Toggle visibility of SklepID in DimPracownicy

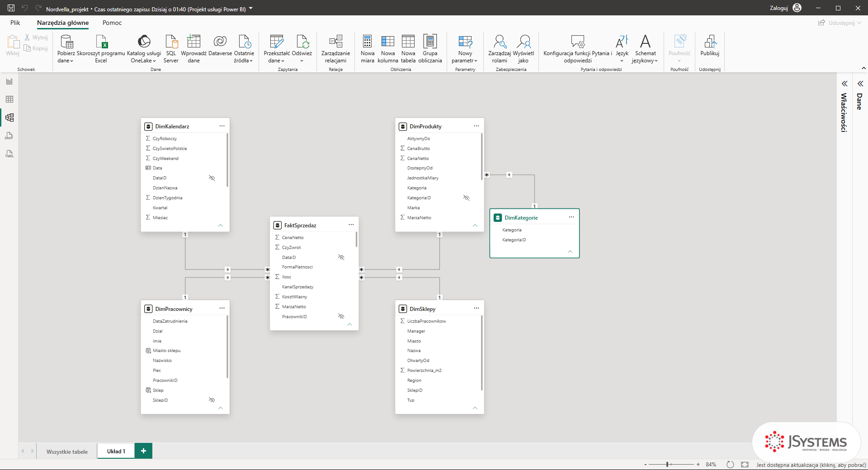212,400
